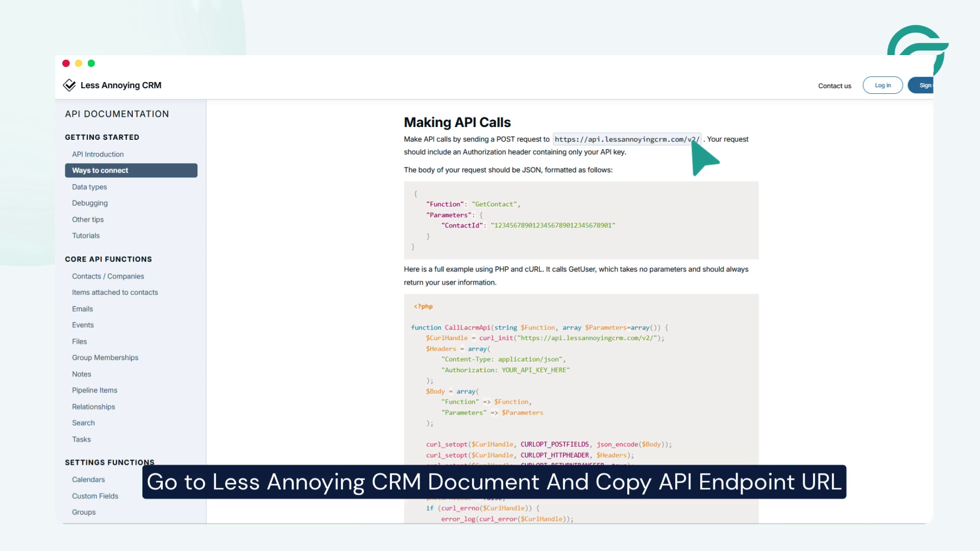Open the Groups settings functions
Image resolution: width=980 pixels, height=551 pixels.
point(84,512)
